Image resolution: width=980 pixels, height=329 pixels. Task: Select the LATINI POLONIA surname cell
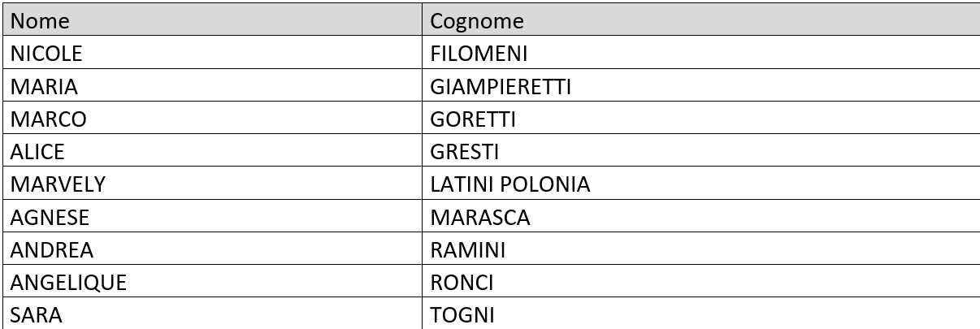coord(510,184)
